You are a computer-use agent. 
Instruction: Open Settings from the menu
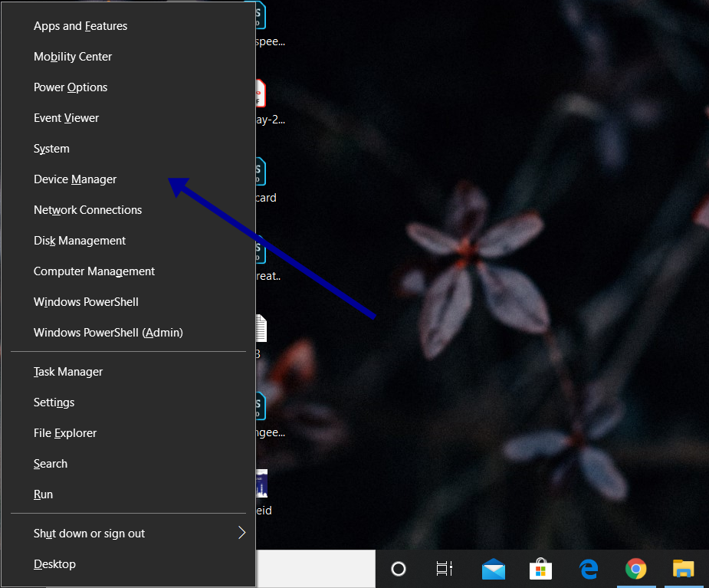(x=54, y=402)
